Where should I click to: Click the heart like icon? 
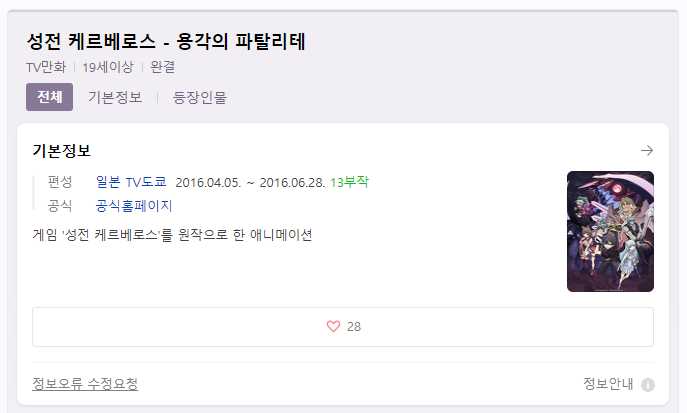[333, 326]
